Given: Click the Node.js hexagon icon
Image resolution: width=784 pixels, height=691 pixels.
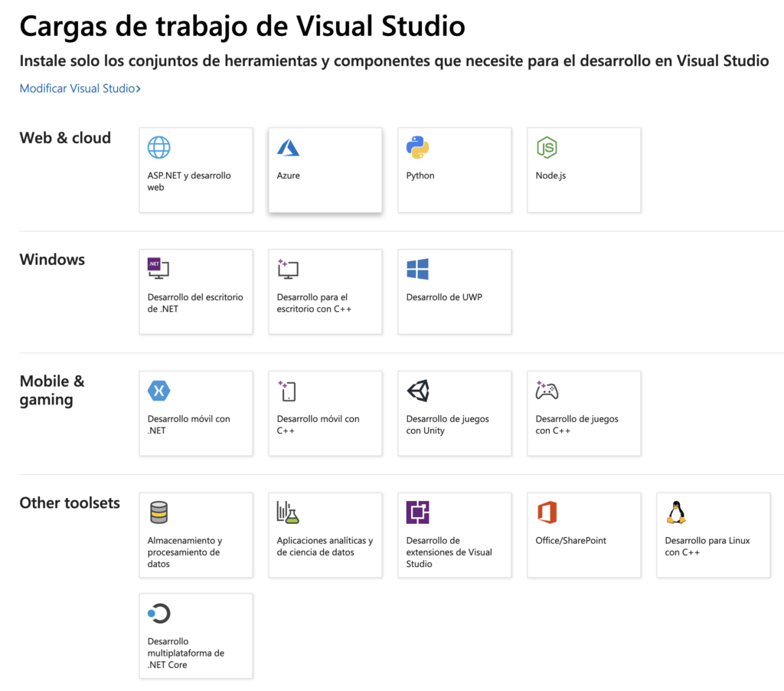Looking at the screenshot, I should tap(547, 148).
